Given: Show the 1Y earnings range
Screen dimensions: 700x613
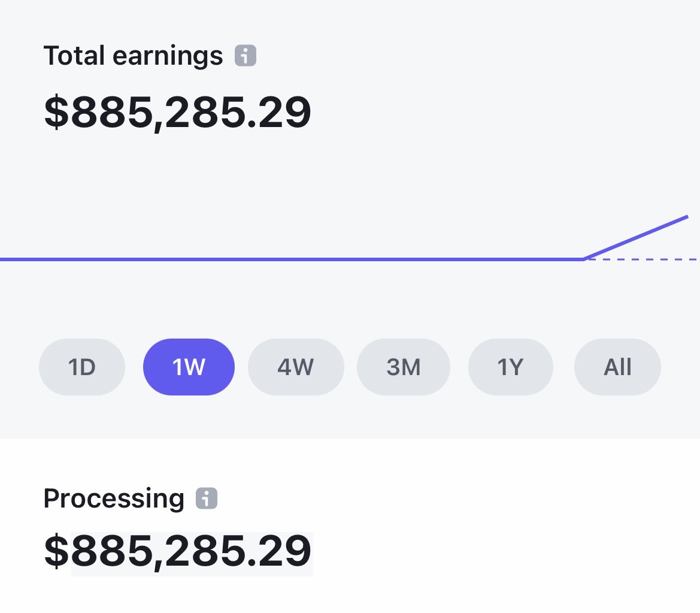Looking at the screenshot, I should click(511, 367).
